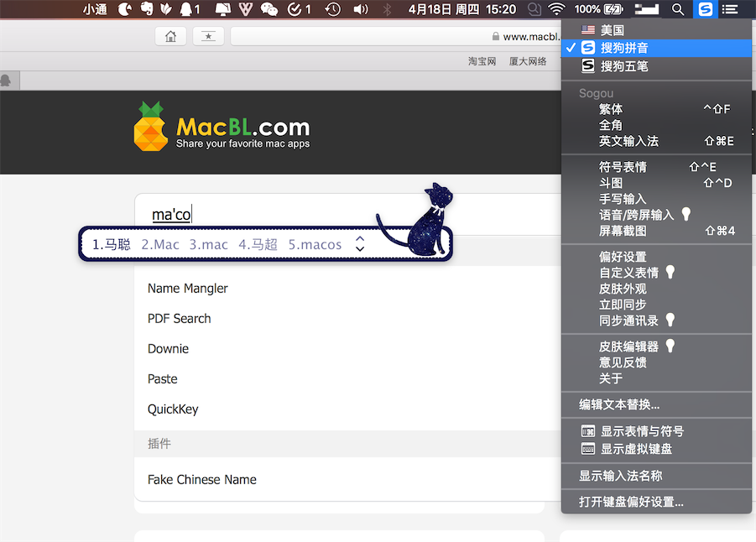This screenshot has width=756, height=542.
Task: Click candidate page up/down arrows
Action: (x=360, y=244)
